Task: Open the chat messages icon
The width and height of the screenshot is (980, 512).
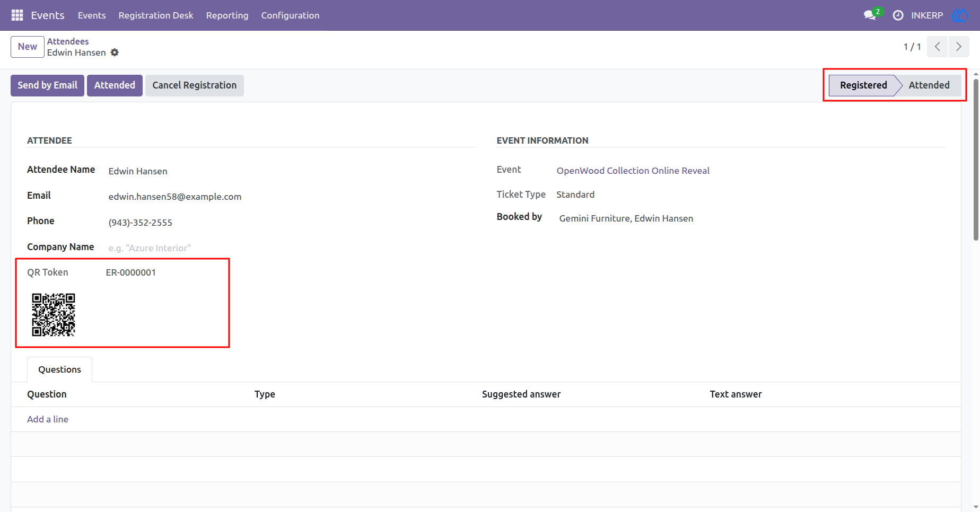Action: coord(870,15)
